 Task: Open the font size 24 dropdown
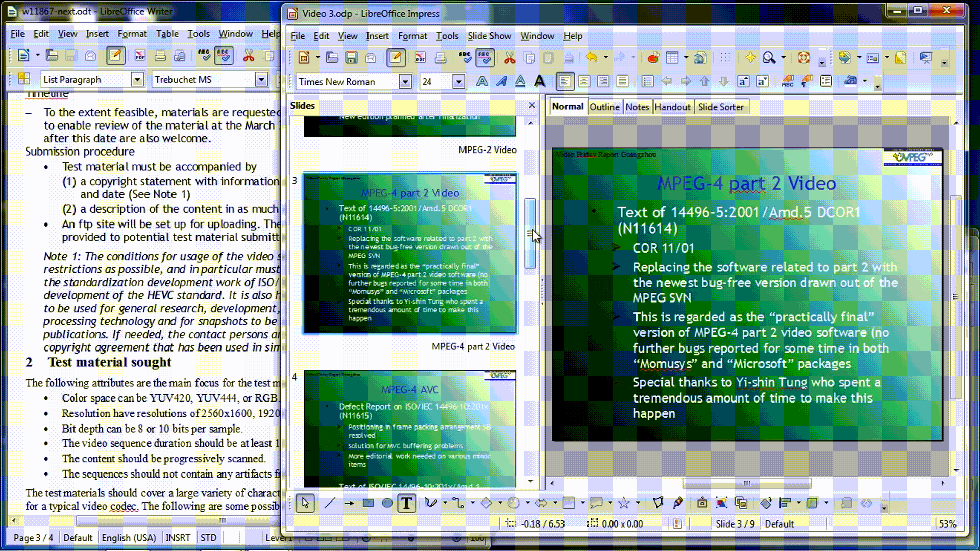tap(458, 82)
